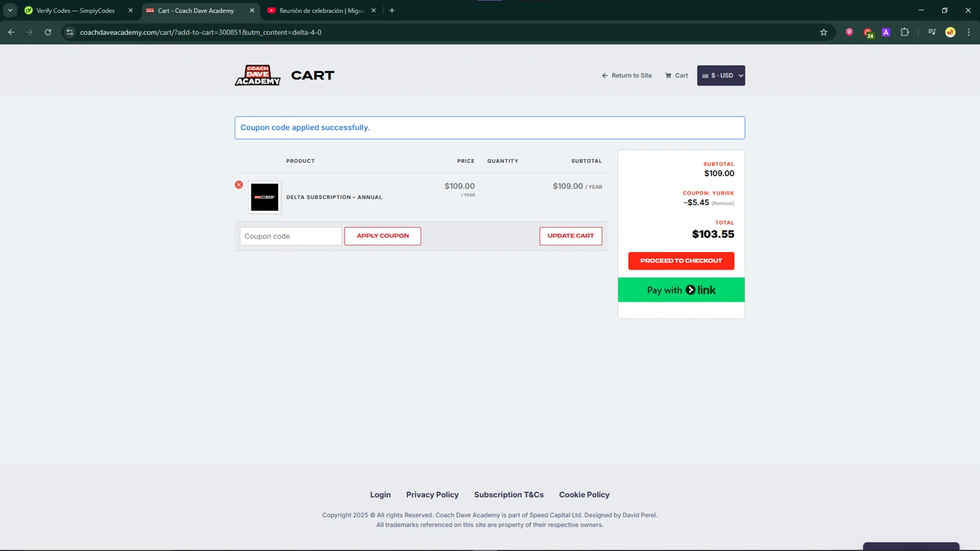Click the COUPON: YURISK label
Image resolution: width=980 pixels, height=551 pixels.
click(708, 193)
